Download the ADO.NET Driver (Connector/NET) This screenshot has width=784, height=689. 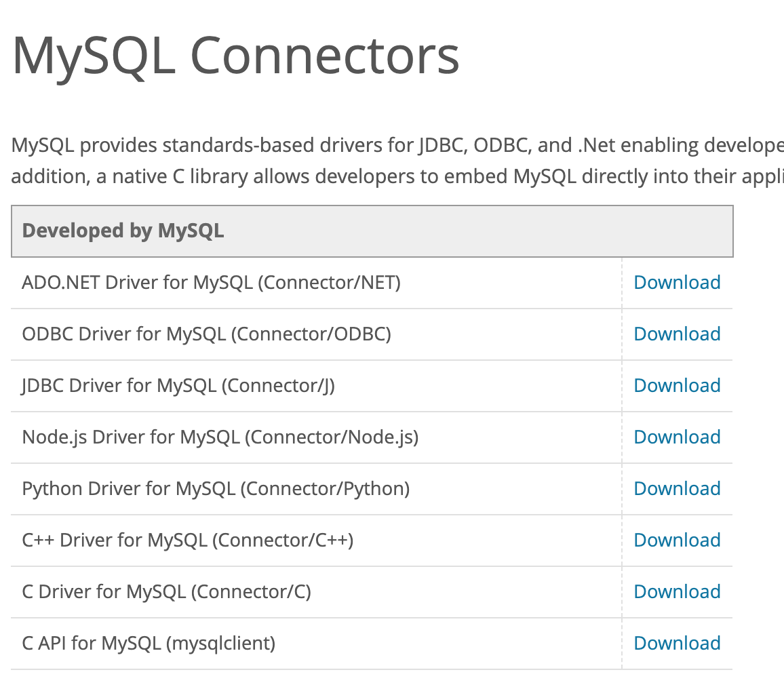coord(677,283)
